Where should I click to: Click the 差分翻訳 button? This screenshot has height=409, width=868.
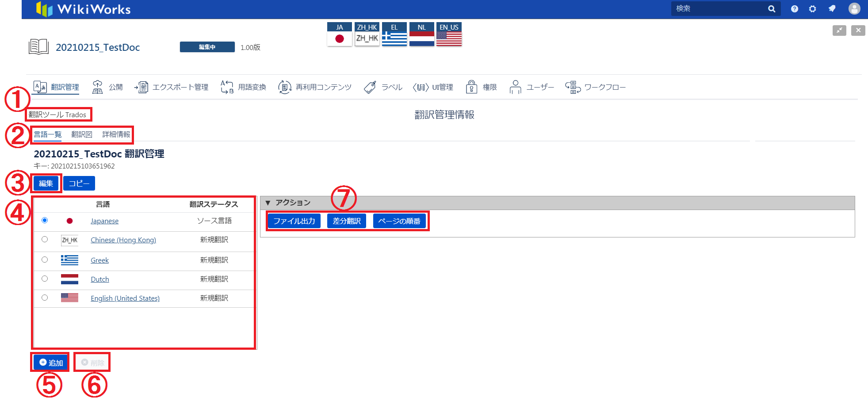pos(347,221)
